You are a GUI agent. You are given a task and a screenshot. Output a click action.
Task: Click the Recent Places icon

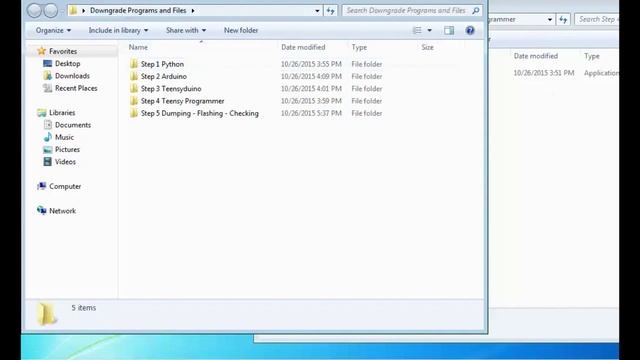pyautogui.click(x=48, y=88)
